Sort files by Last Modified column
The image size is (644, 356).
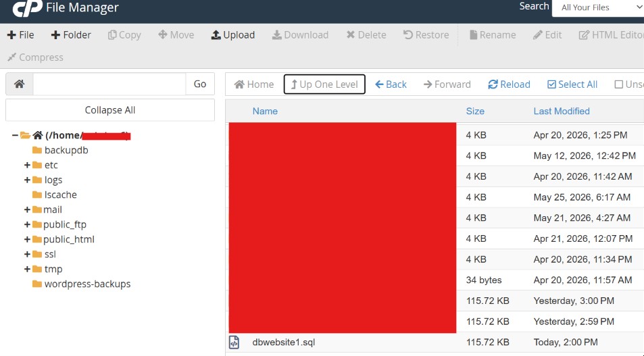[x=562, y=111]
